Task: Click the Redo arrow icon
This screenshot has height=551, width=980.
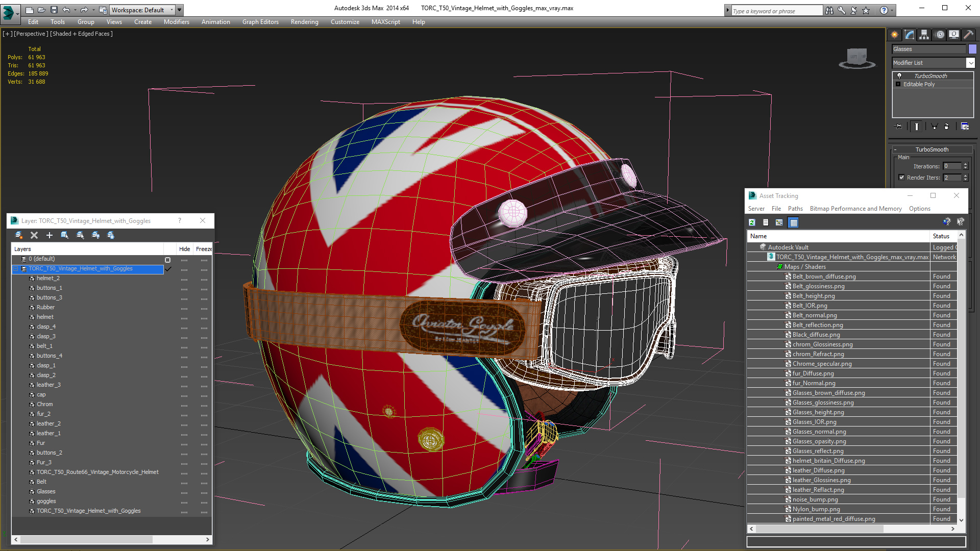Action: pyautogui.click(x=84, y=10)
